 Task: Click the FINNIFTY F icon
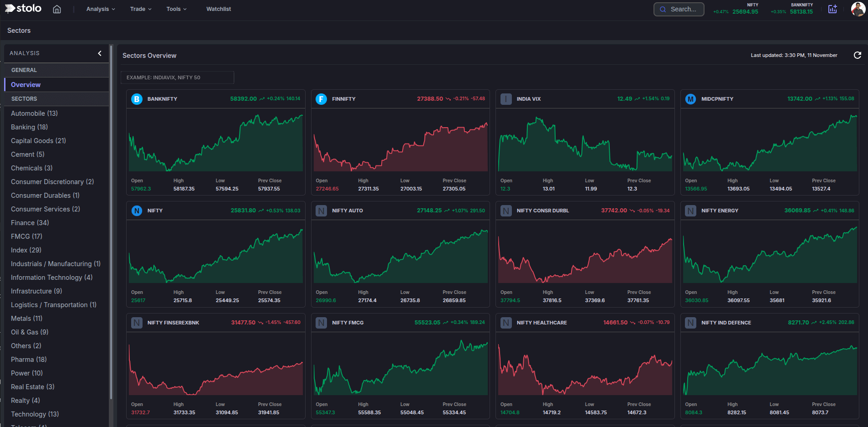point(321,99)
